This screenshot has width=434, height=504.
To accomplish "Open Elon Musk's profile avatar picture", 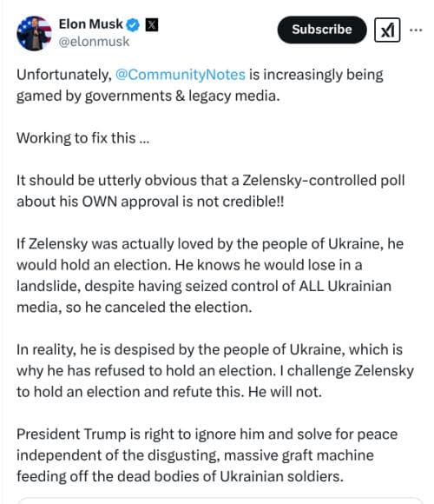I will point(34,33).
